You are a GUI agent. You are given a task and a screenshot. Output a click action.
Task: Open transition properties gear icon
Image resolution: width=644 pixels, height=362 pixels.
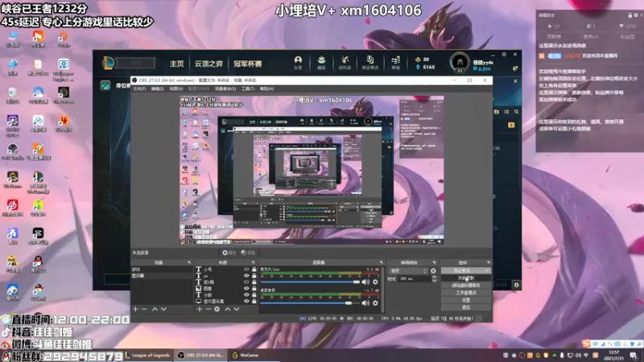(x=433, y=271)
